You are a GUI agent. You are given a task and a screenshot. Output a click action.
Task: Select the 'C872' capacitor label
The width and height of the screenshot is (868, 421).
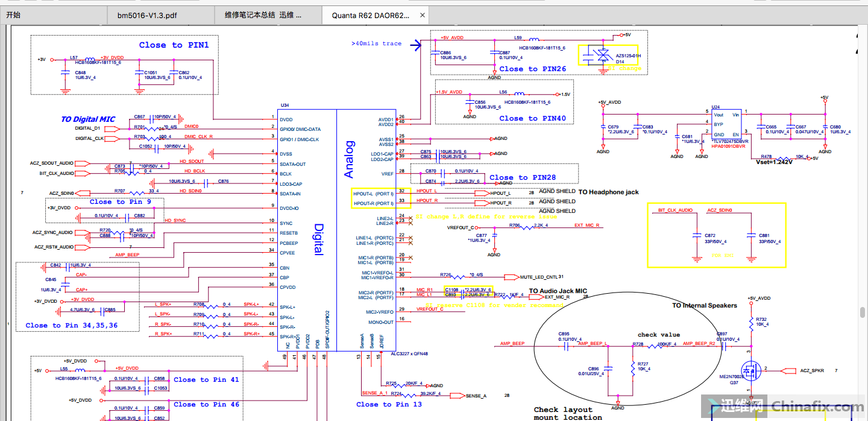[709, 235]
